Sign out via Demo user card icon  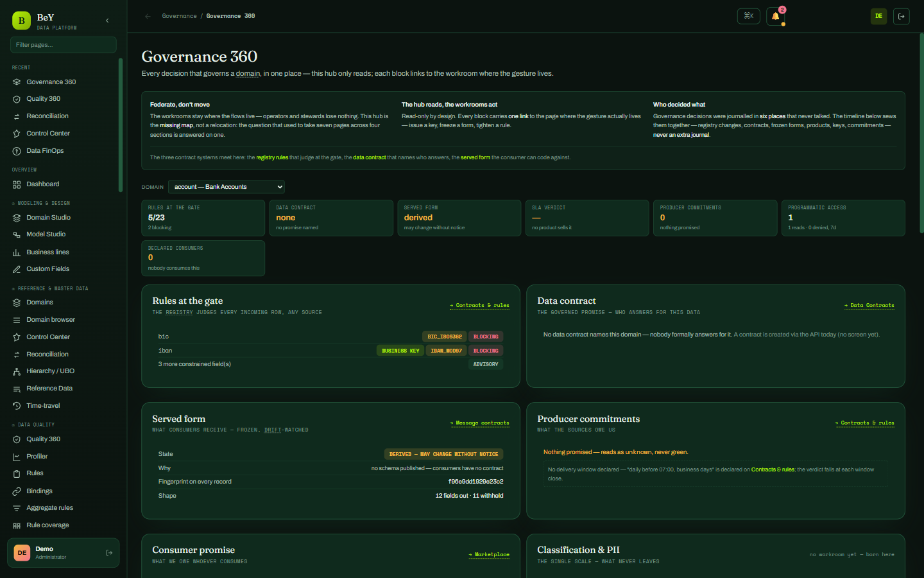click(x=109, y=553)
